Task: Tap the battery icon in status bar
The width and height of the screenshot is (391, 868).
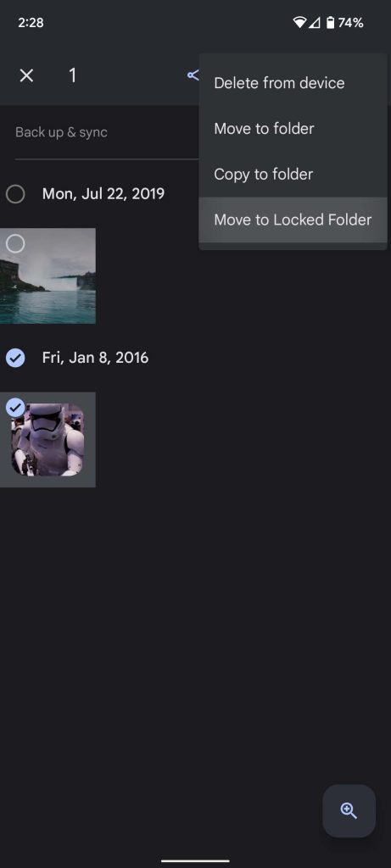Action: pos(331,23)
